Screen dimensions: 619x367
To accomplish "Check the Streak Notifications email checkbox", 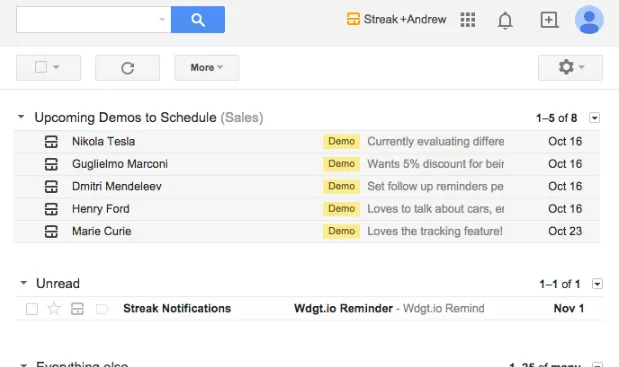I will pos(32,309).
